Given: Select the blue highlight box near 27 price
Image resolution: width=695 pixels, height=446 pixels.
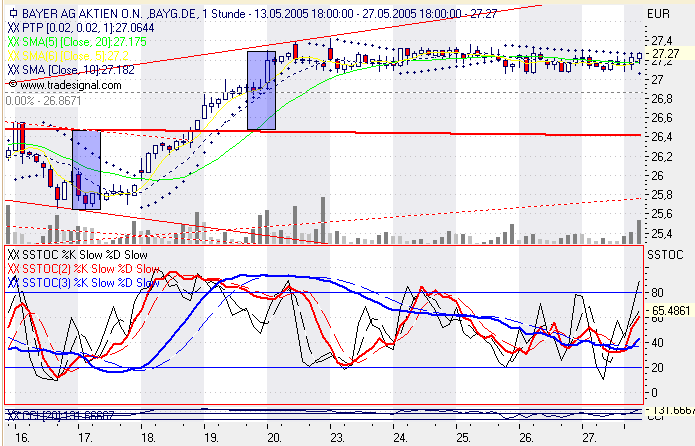Looking at the screenshot, I should pos(262,90).
